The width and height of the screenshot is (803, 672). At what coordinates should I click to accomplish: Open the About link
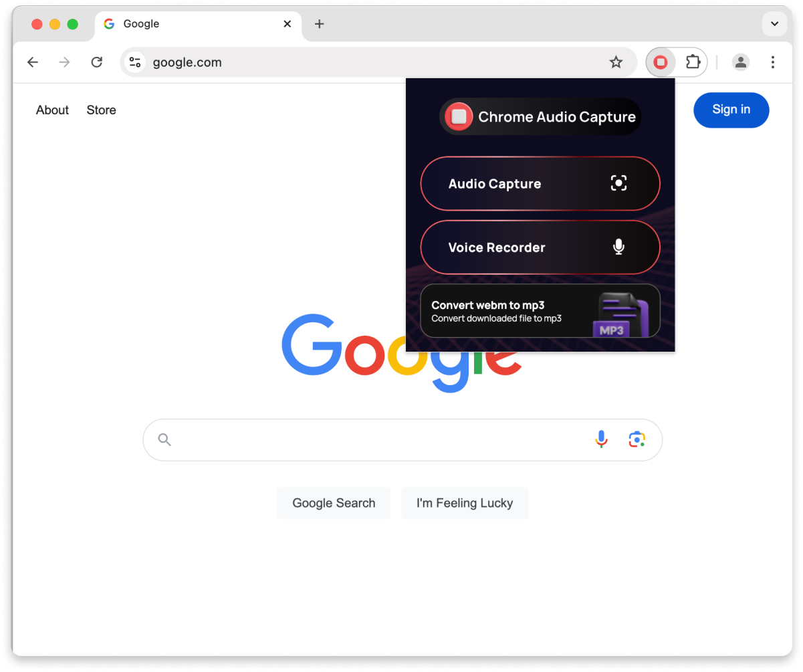coord(52,110)
